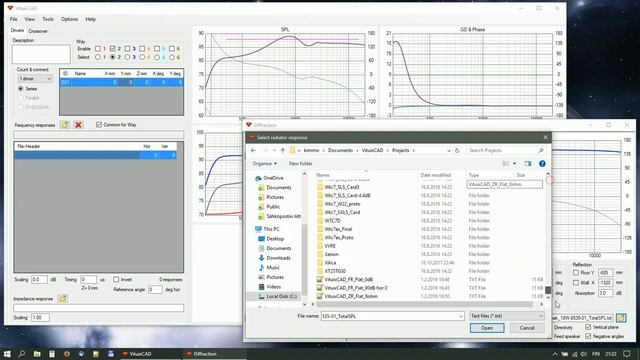Open the File menu

(13, 19)
